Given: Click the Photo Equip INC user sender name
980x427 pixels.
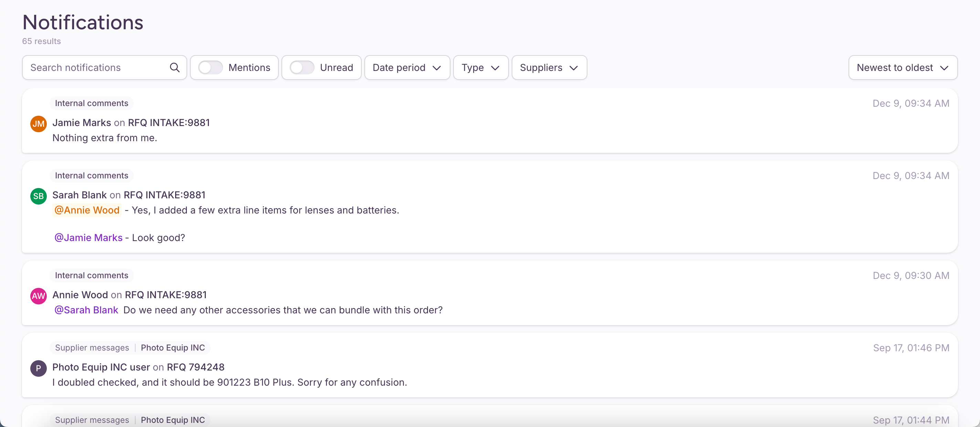Looking at the screenshot, I should (101, 367).
